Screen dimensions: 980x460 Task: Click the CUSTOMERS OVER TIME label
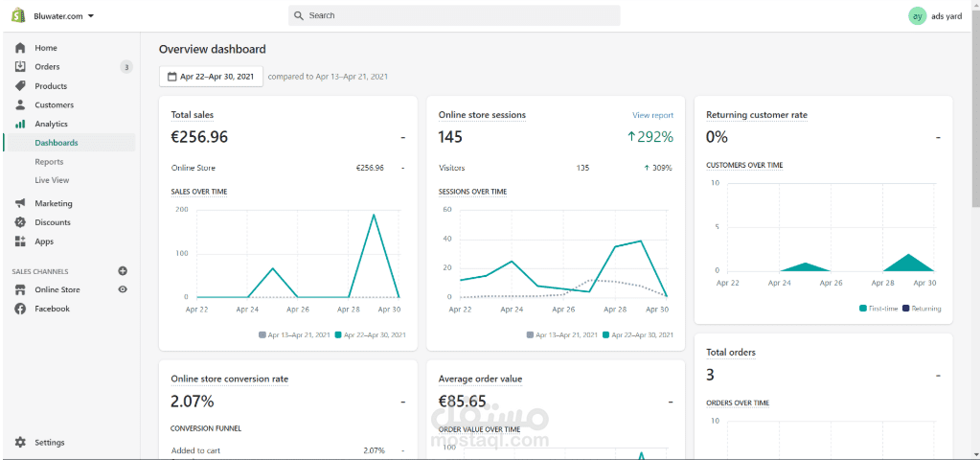(744, 165)
